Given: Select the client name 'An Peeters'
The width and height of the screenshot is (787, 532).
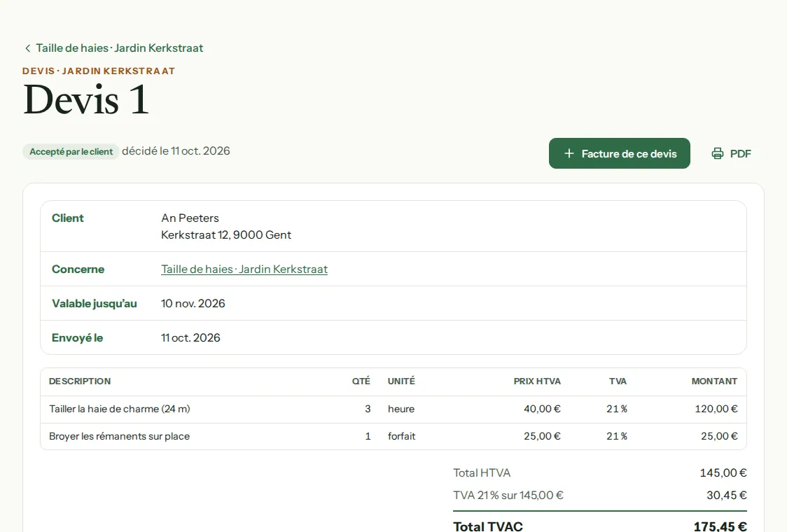Looking at the screenshot, I should tap(190, 218).
